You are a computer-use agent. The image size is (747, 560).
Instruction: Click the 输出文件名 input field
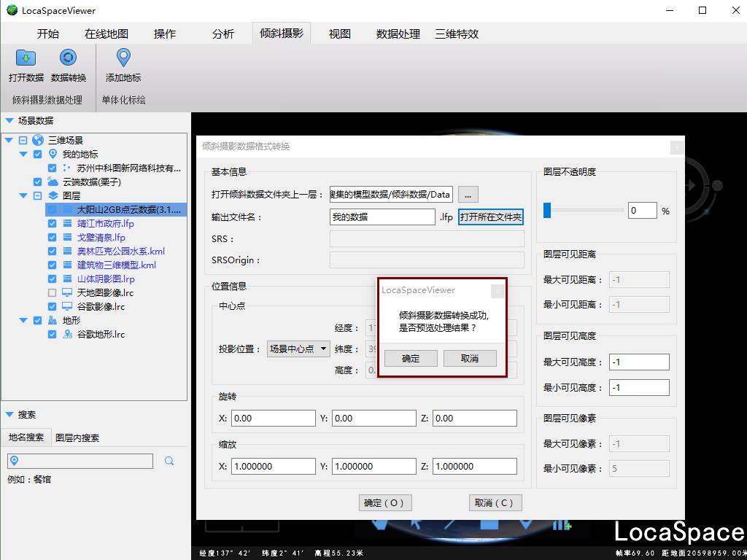(x=382, y=217)
